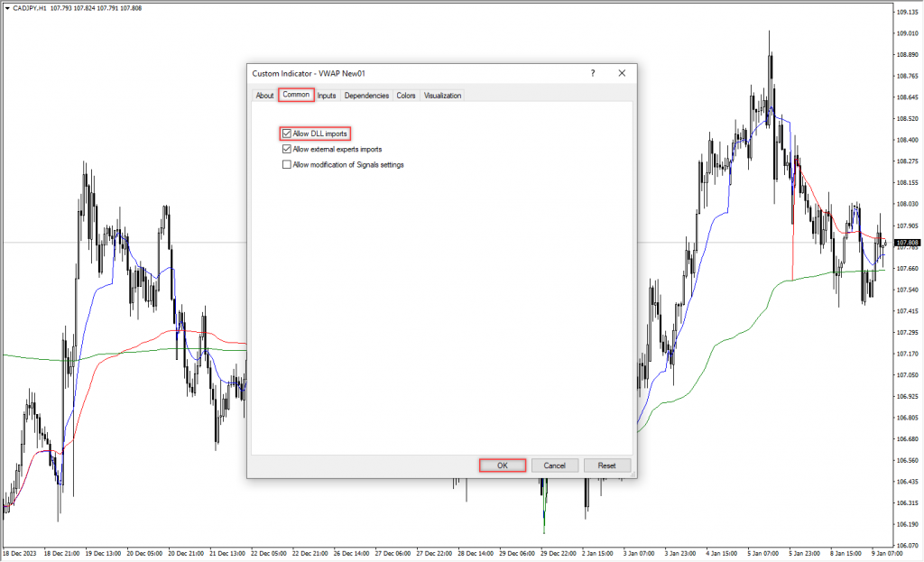
Task: Click the CADJPY,H1 chart title arrow
Action: click(7, 8)
